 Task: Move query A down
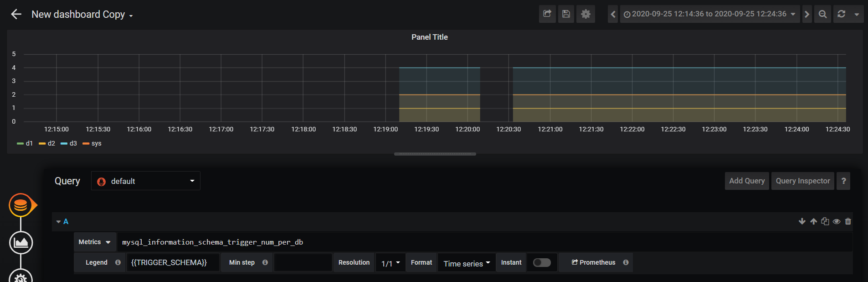[802, 221]
